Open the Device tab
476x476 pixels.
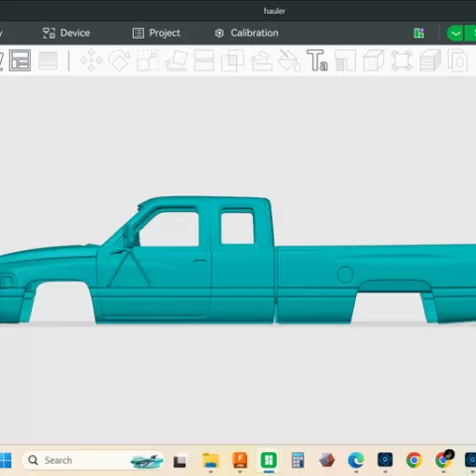pyautogui.click(x=66, y=33)
